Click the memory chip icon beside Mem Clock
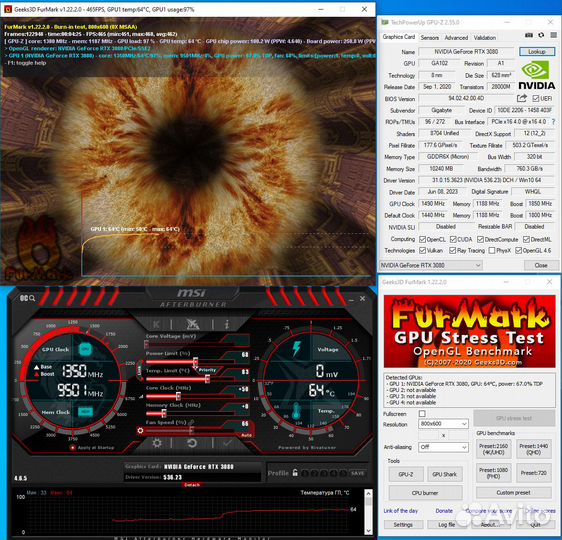The height and width of the screenshot is (540, 562). [x=85, y=411]
